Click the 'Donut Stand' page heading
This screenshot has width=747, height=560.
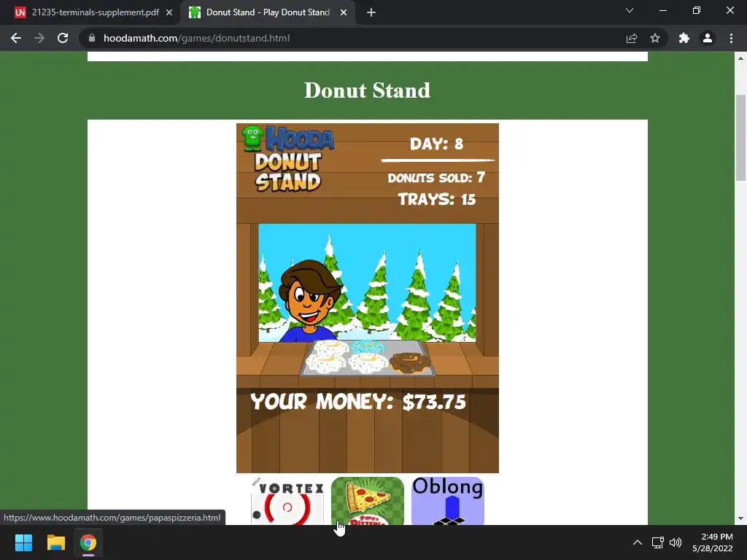(368, 90)
